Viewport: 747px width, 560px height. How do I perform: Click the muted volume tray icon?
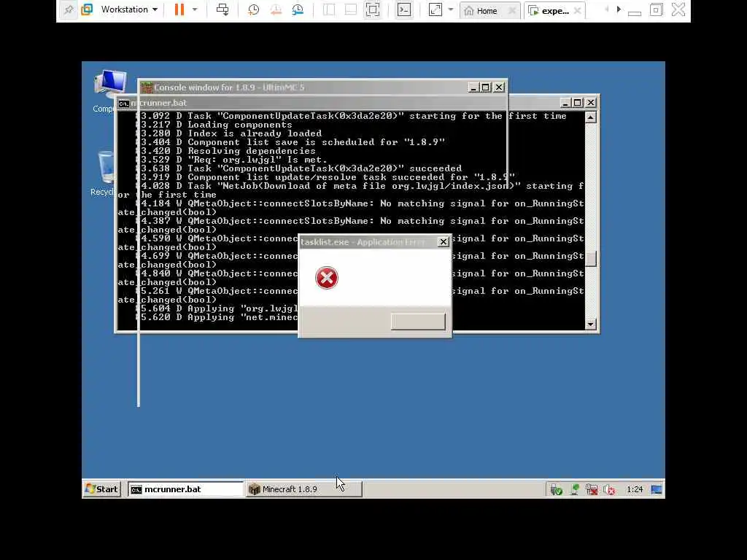[609, 489]
